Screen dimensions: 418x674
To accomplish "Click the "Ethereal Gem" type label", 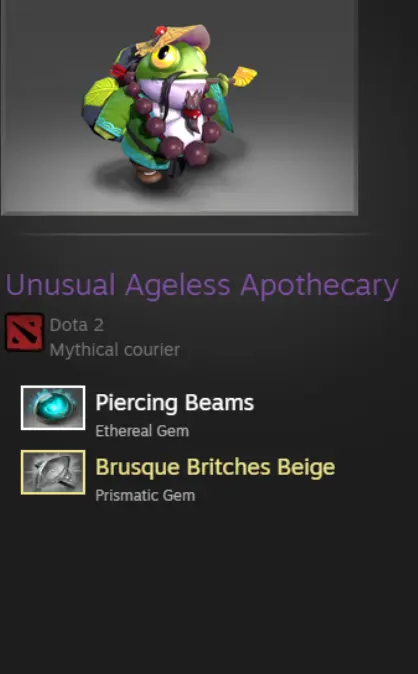I will [x=142, y=431].
